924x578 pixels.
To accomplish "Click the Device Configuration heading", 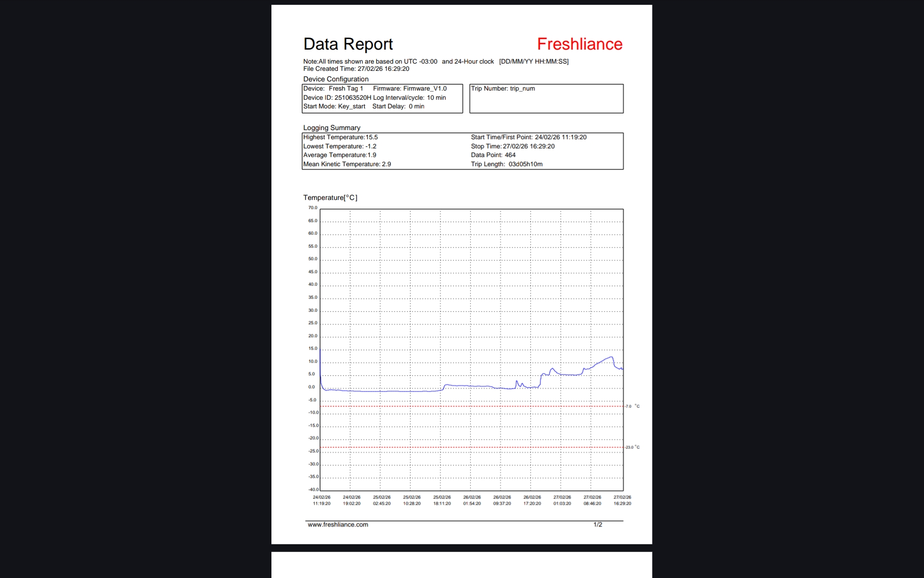I will click(x=335, y=79).
